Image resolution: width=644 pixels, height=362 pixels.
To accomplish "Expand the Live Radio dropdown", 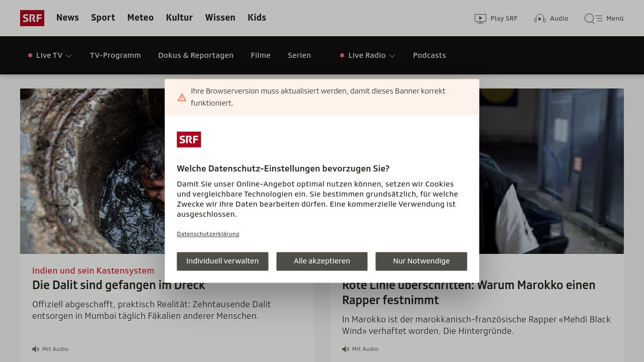I will [x=368, y=55].
